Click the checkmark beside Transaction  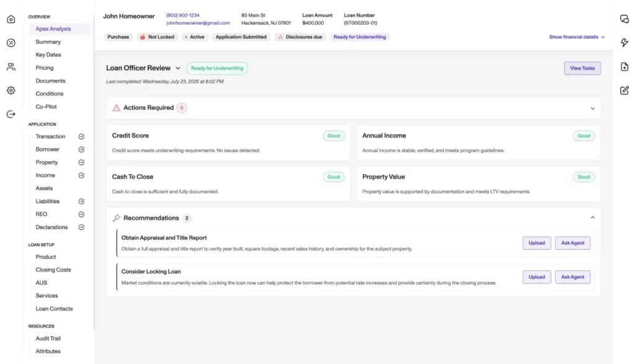pyautogui.click(x=81, y=136)
